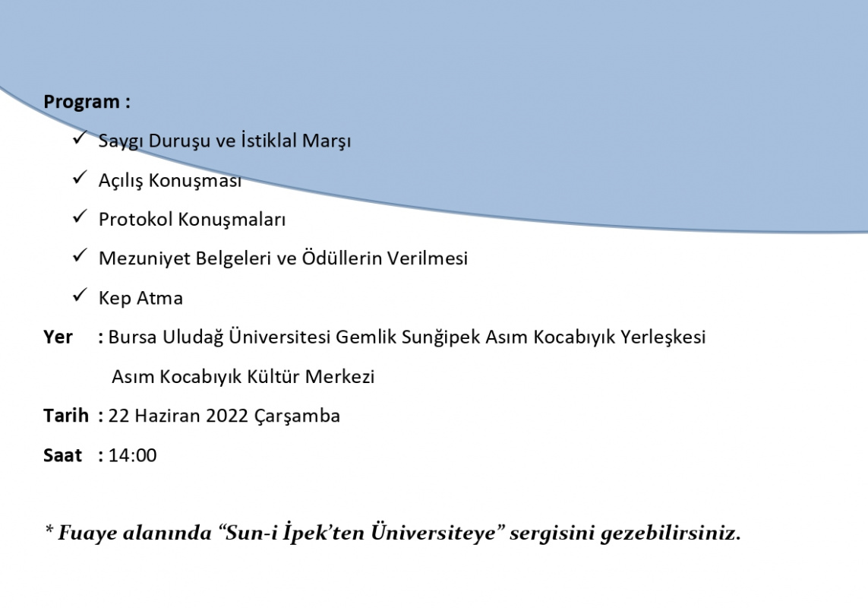868x608 pixels.
Task: Click the italic 'Fuaye alanında' footnote
Action: 393,534
